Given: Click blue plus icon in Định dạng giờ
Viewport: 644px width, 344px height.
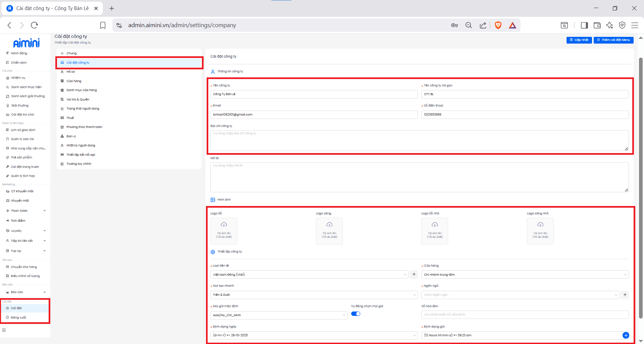Looking at the screenshot, I should tap(626, 335).
